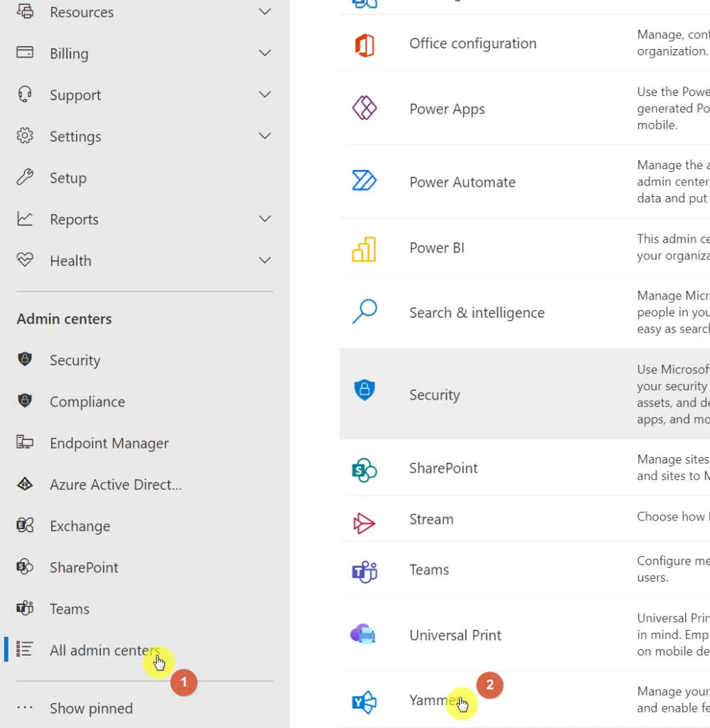Screen dimensions: 710x728
Task: Click the SharePoint icon in sidebar
Action: point(25,567)
